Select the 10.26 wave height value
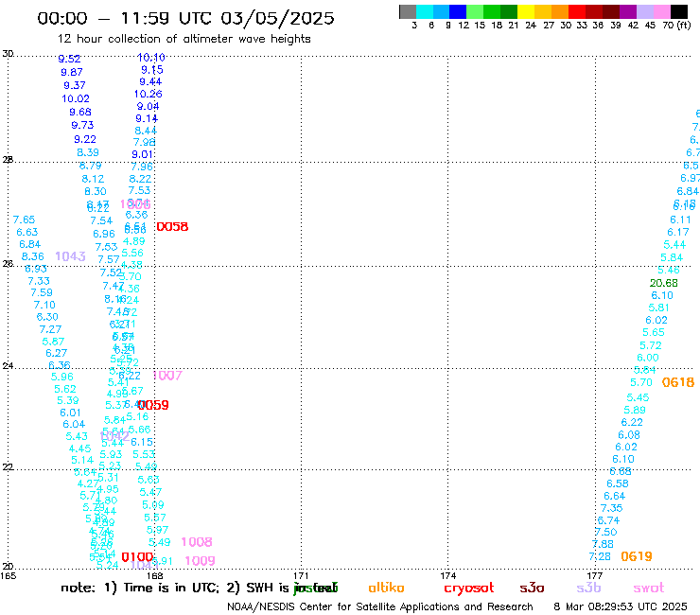Screen dimensions: 700x615 coord(149,94)
